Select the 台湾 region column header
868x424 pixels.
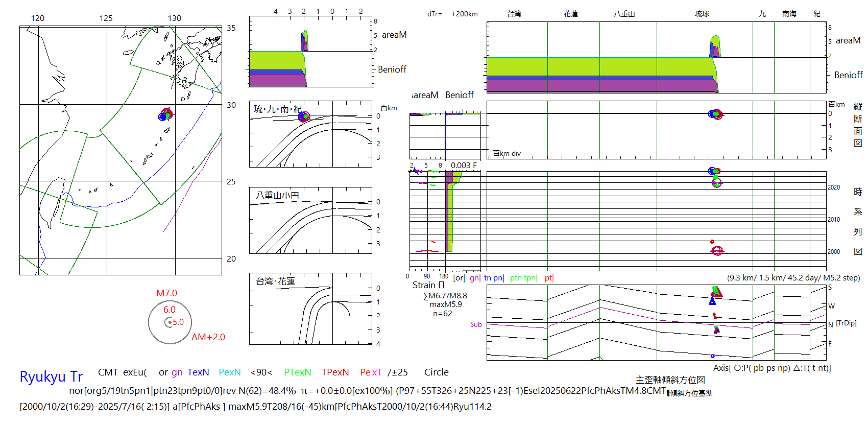514,14
